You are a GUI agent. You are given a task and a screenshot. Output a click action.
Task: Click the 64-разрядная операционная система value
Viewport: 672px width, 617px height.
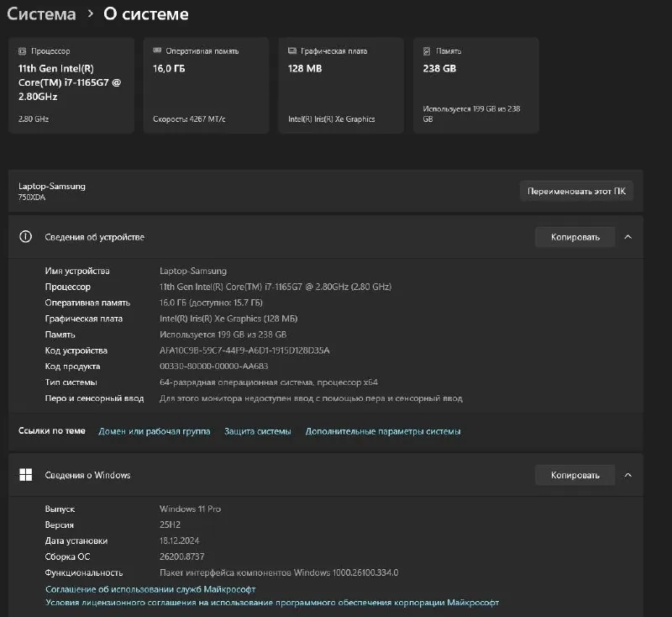click(269, 382)
